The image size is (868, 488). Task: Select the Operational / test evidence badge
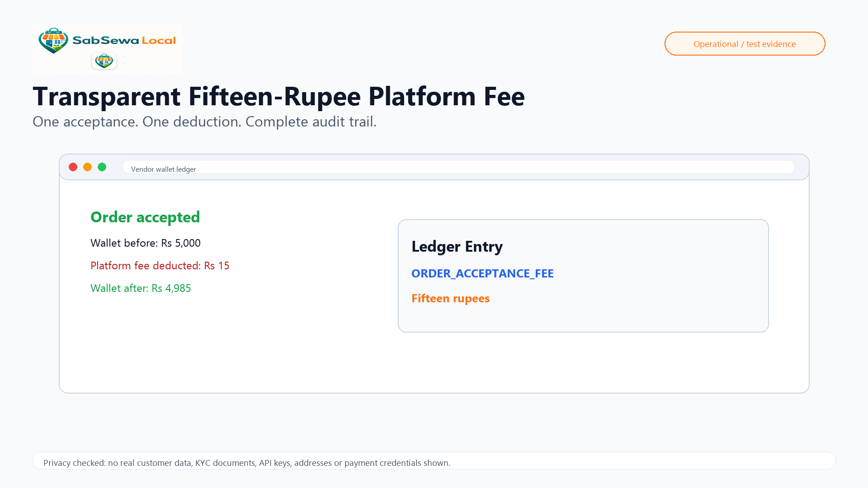pos(745,44)
